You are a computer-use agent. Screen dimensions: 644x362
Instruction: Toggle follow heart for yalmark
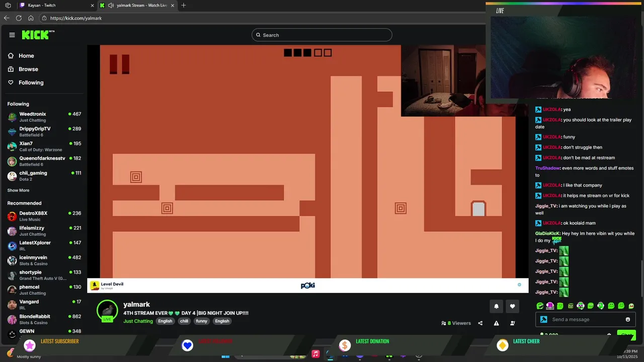click(x=512, y=306)
